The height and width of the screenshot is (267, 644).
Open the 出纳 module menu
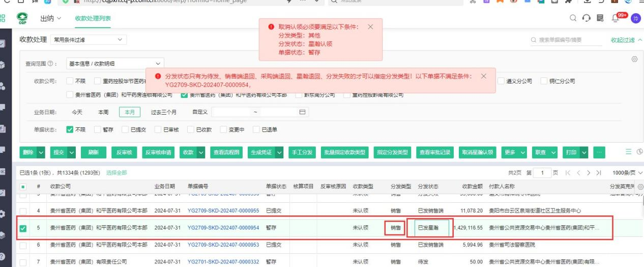(50, 18)
